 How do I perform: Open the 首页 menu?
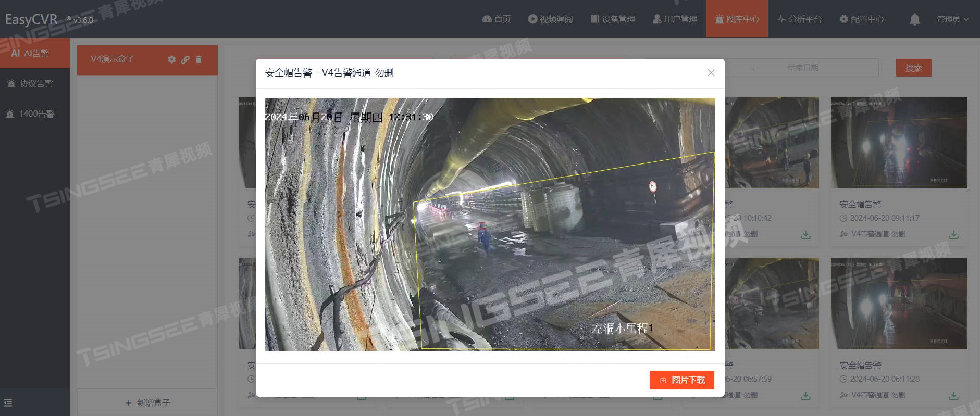497,19
